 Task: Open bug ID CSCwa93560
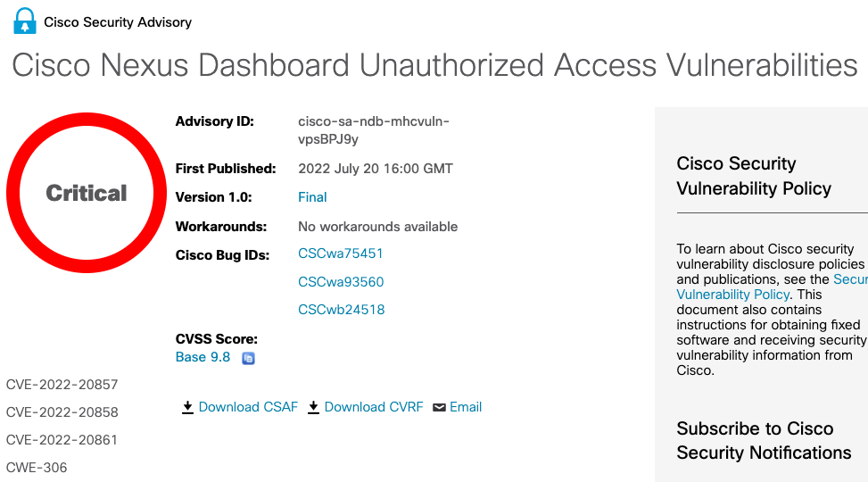point(341,282)
